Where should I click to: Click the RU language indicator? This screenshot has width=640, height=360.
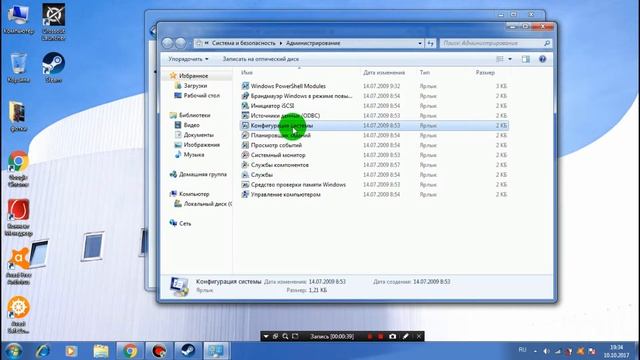coord(522,350)
